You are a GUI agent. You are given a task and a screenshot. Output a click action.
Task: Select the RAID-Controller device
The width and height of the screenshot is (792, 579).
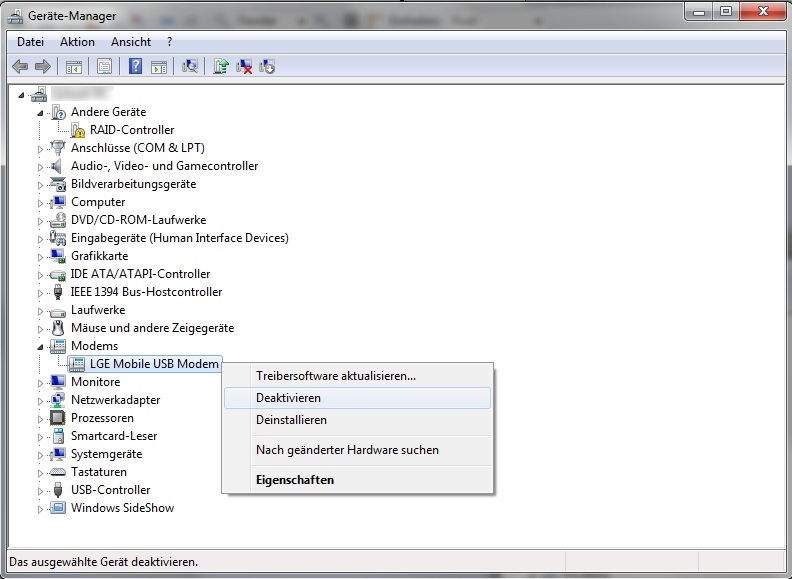coord(132,130)
